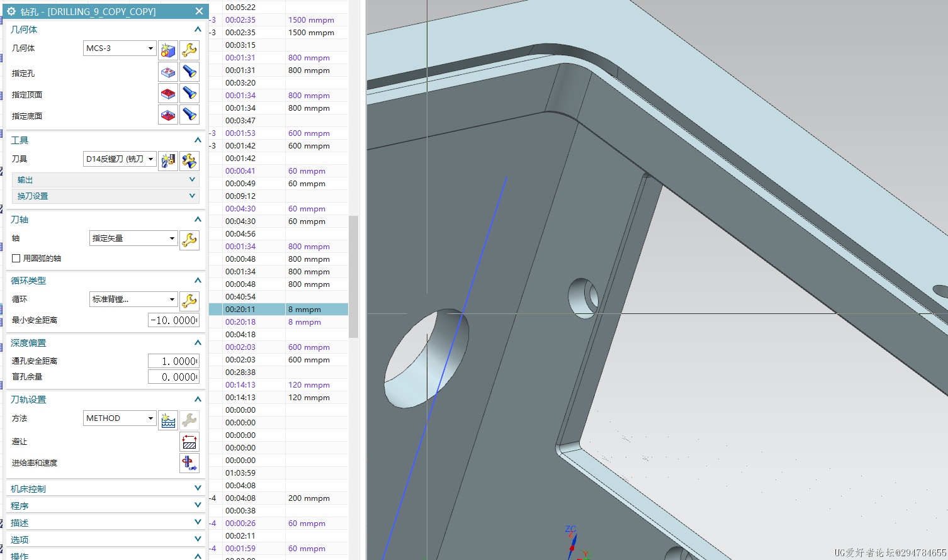Select top surface icon for 指定顶面
This screenshot has width=948, height=560.
pyautogui.click(x=168, y=93)
